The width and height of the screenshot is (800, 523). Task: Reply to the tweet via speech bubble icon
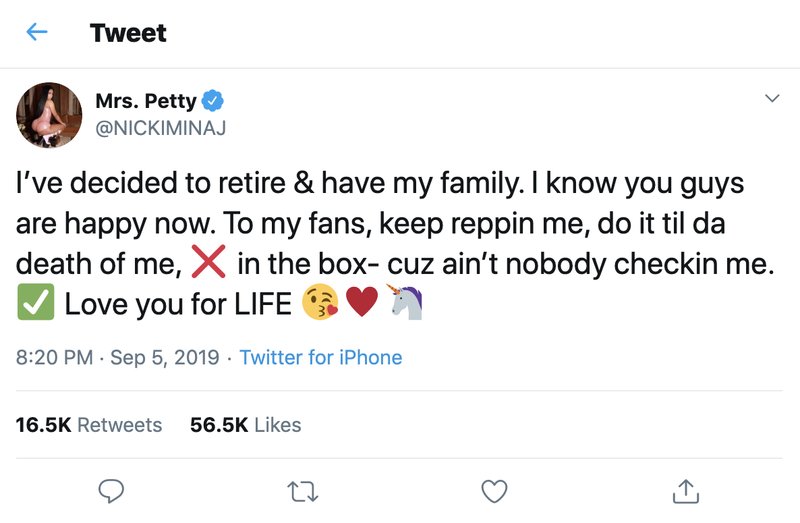click(x=111, y=490)
